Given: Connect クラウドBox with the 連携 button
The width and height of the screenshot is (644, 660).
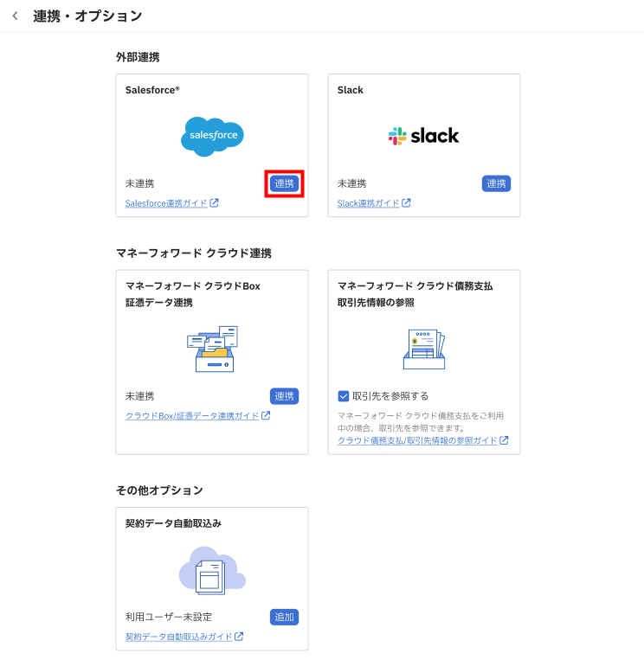Looking at the screenshot, I should 284,396.
